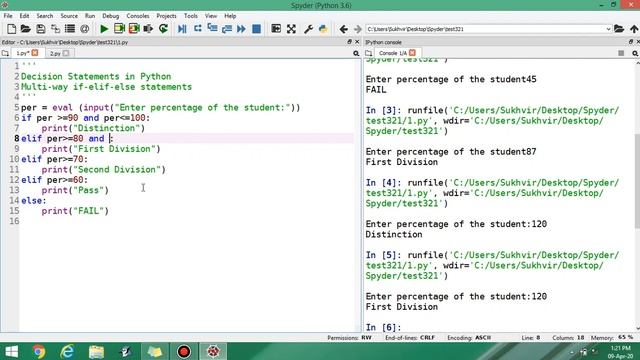Close the Console 1/A tab
The image size is (640, 360).
pos(412,53)
